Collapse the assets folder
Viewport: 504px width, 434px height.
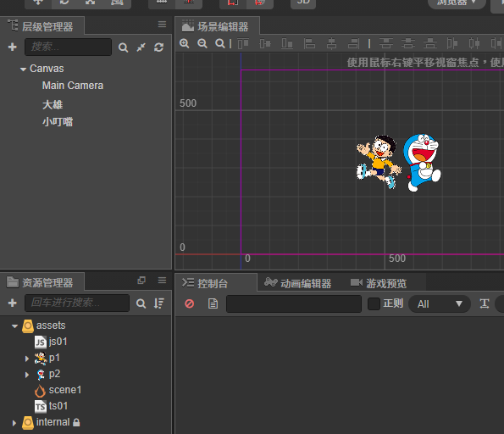(14, 326)
